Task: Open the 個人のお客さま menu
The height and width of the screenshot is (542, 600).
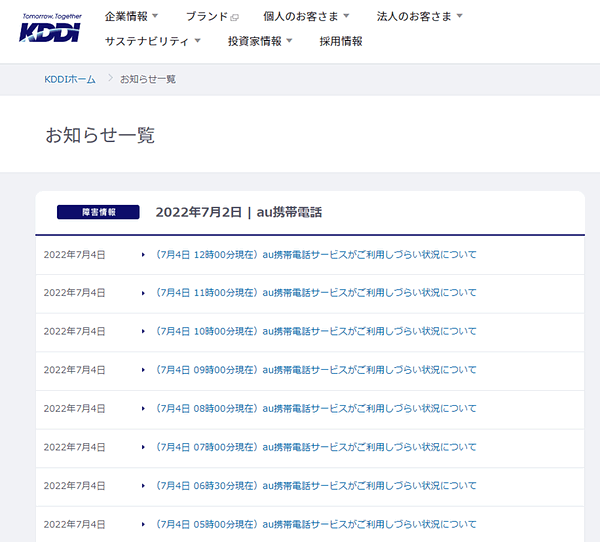Action: coord(301,16)
